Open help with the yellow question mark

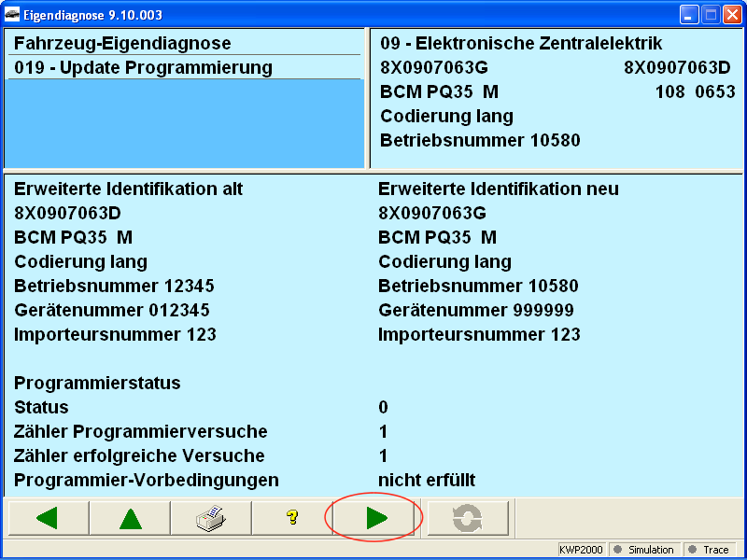[x=292, y=518]
